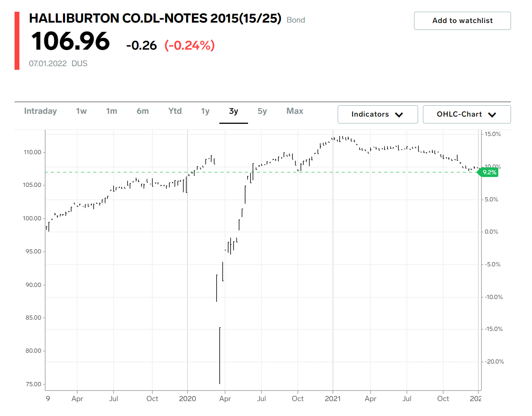The height and width of the screenshot is (416, 532).
Task: Click the price 106.96
Action: point(71,41)
